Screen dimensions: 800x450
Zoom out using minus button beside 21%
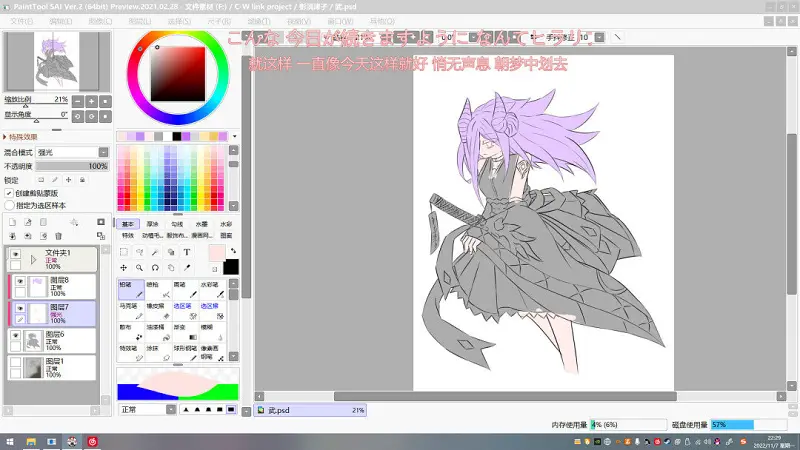point(78,101)
